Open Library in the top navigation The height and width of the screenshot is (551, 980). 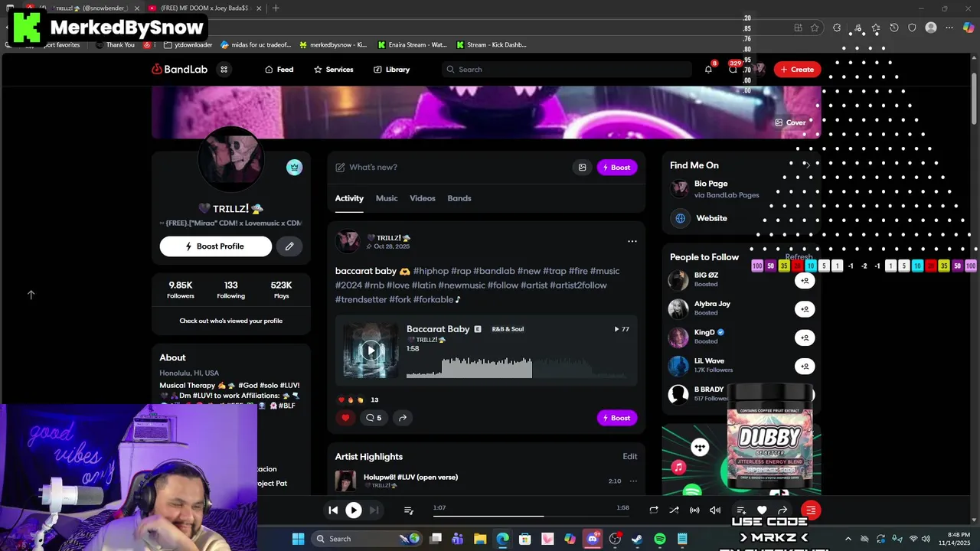tap(391, 70)
